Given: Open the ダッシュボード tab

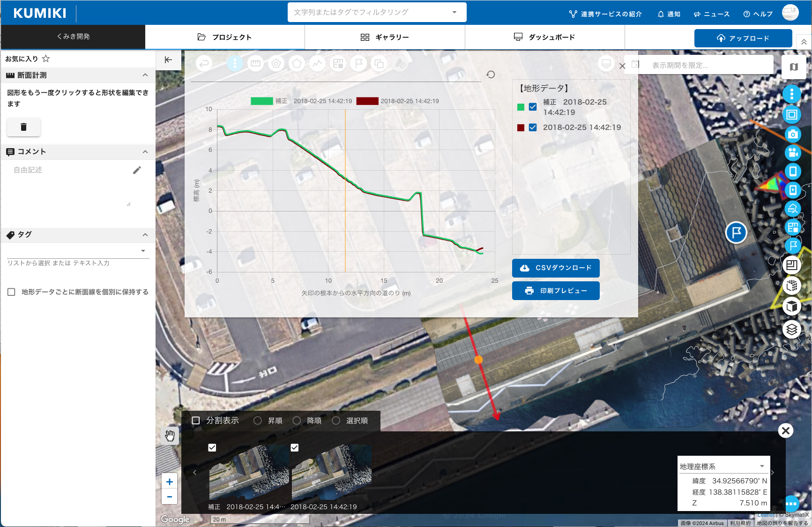Looking at the screenshot, I should tap(544, 37).
